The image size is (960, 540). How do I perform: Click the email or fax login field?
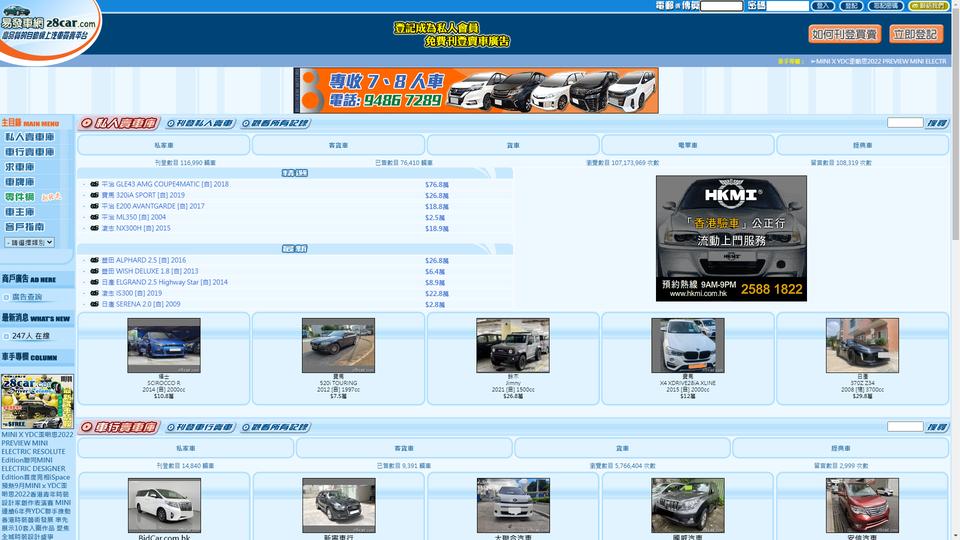721,6
